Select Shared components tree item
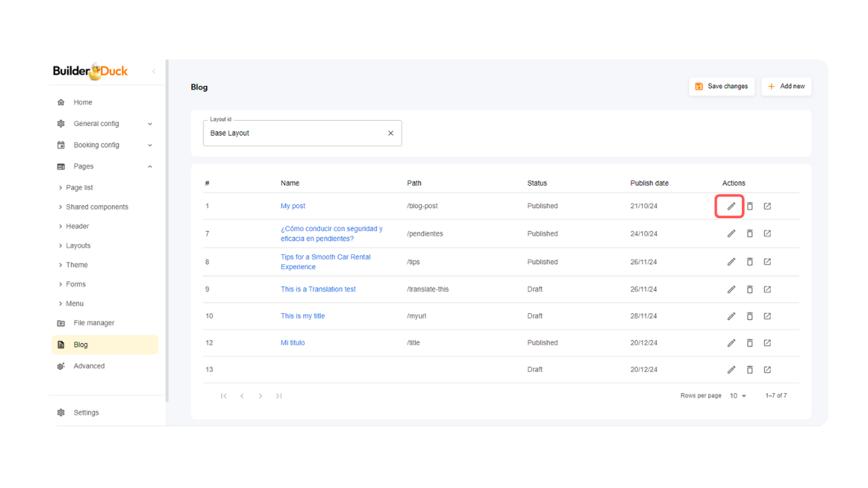 pyautogui.click(x=97, y=207)
